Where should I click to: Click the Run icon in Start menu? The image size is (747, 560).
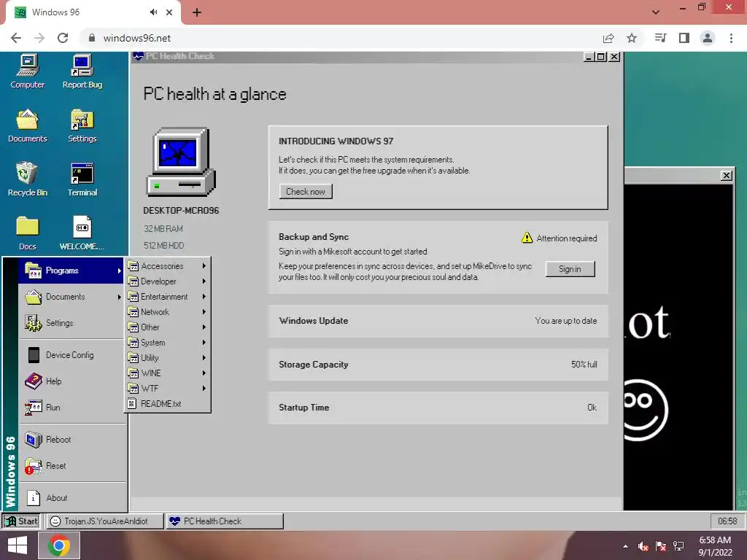[34, 408]
